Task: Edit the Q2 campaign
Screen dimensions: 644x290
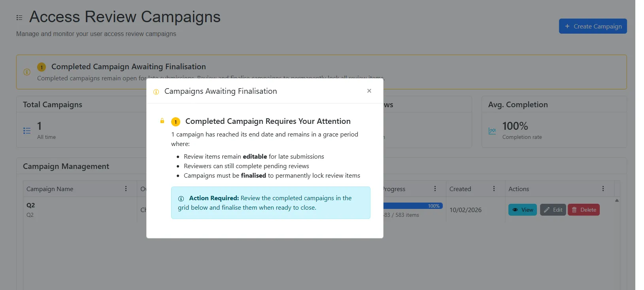Action: [x=553, y=210]
